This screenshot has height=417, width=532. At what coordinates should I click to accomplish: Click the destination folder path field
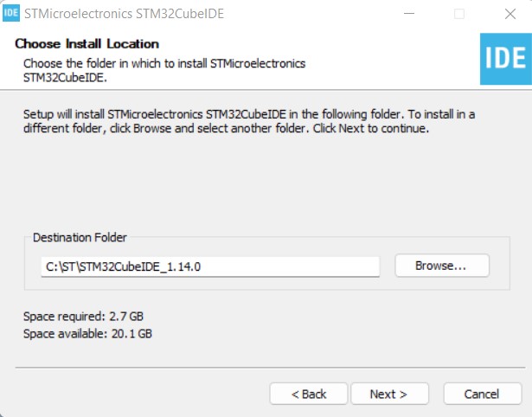[210, 266]
